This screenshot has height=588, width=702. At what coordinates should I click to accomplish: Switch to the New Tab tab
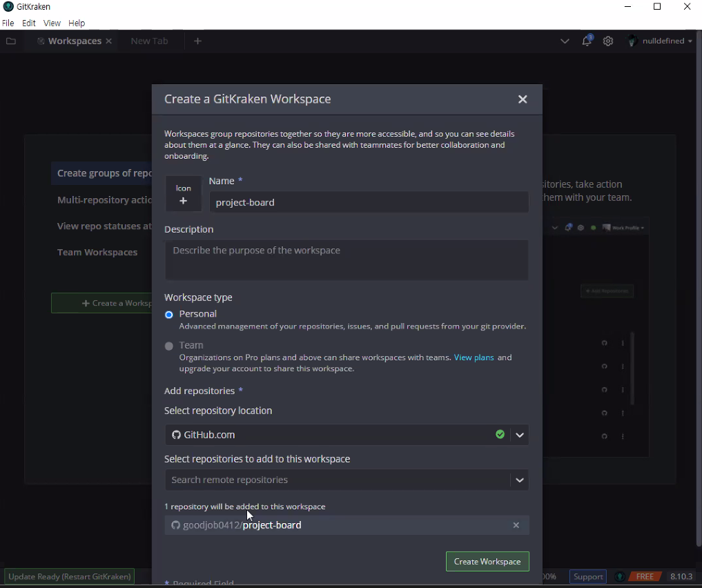[x=149, y=41]
